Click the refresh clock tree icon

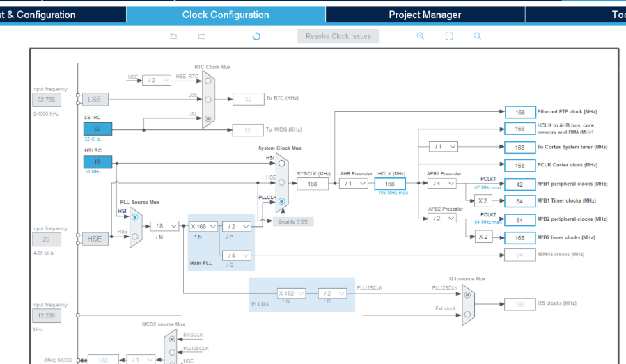point(257,36)
